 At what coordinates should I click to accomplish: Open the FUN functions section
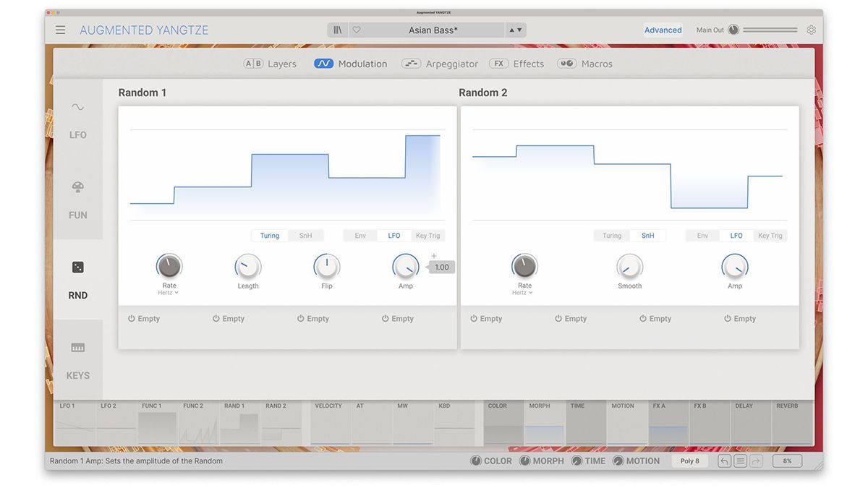point(77,200)
